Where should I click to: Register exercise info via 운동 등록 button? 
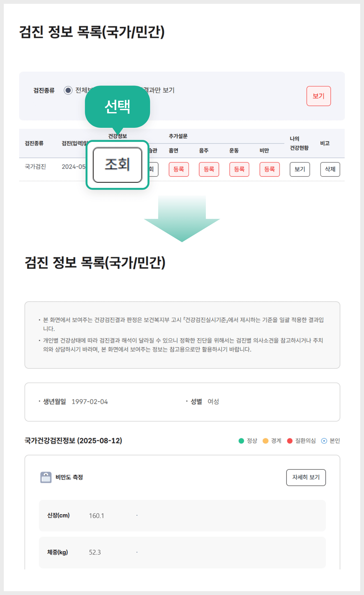click(x=239, y=169)
